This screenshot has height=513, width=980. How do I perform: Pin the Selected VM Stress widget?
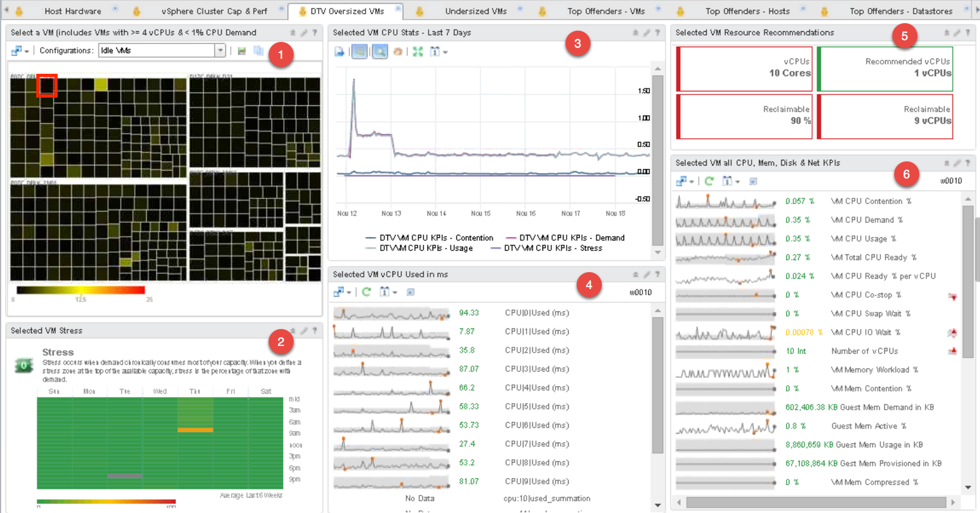[x=292, y=330]
